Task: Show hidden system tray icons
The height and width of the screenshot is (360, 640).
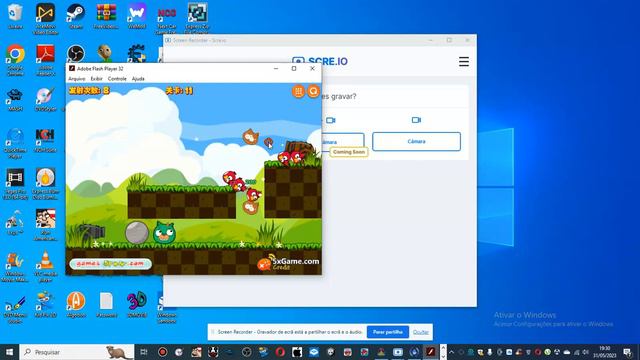Action: tap(451, 352)
